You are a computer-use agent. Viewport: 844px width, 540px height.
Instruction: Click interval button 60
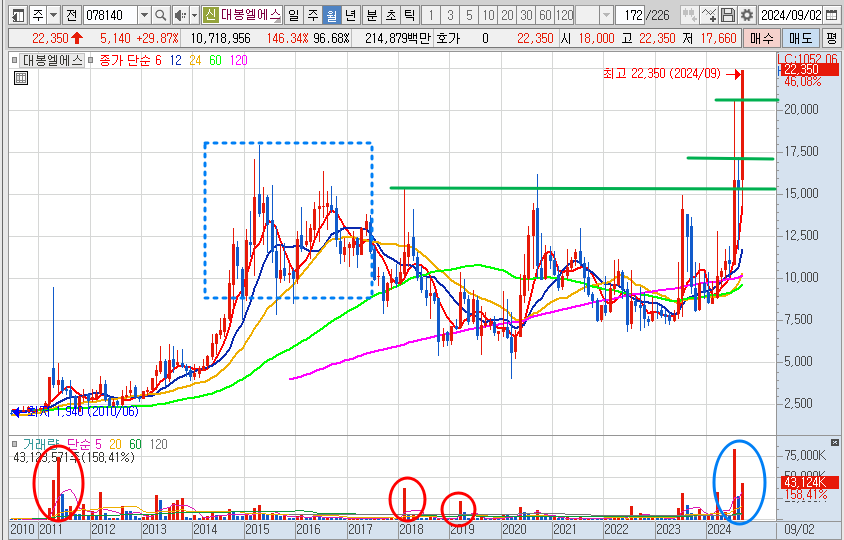[545, 15]
